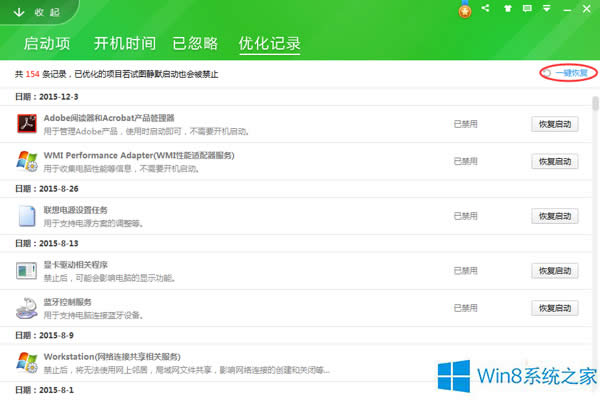The width and height of the screenshot is (600, 400).
Task: Click the 显卡驱动相关程序 icon
Action: pos(26,271)
